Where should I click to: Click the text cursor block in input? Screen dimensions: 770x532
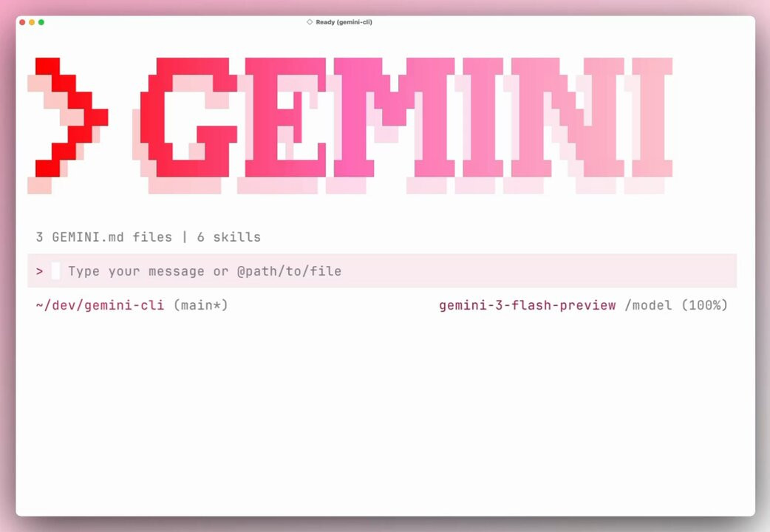pos(55,271)
